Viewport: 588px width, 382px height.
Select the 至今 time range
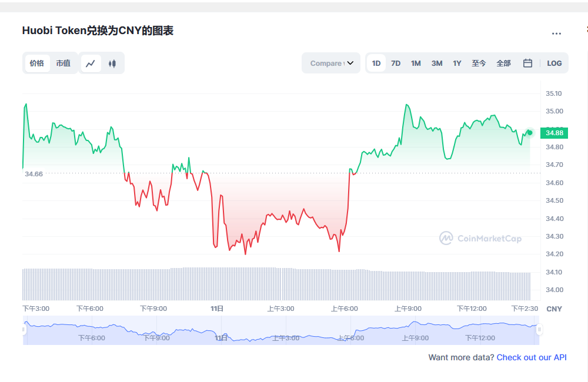[x=479, y=63]
